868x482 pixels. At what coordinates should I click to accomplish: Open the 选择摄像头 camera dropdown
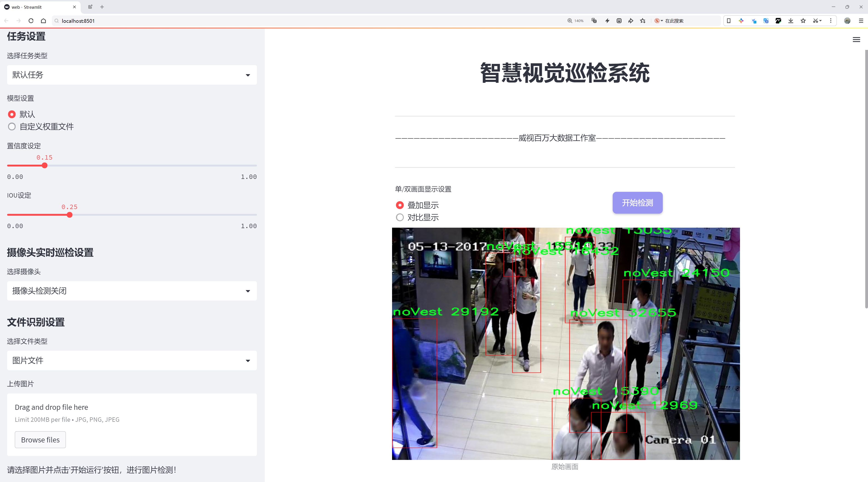(x=132, y=291)
